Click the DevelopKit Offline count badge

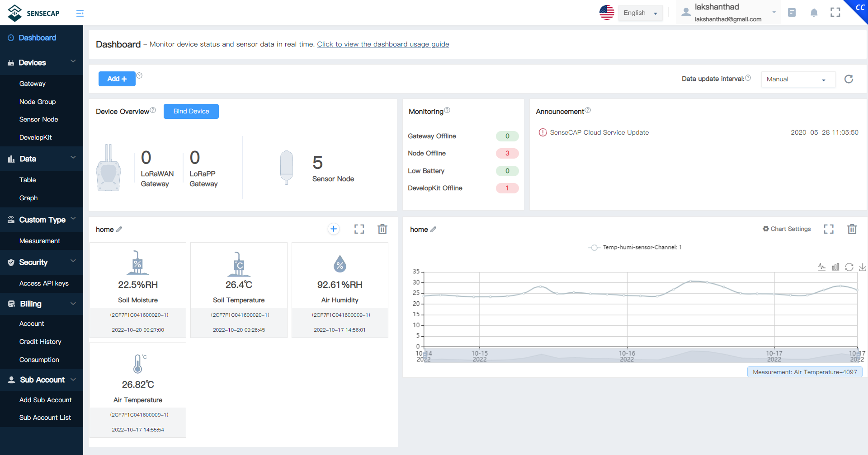pos(507,188)
